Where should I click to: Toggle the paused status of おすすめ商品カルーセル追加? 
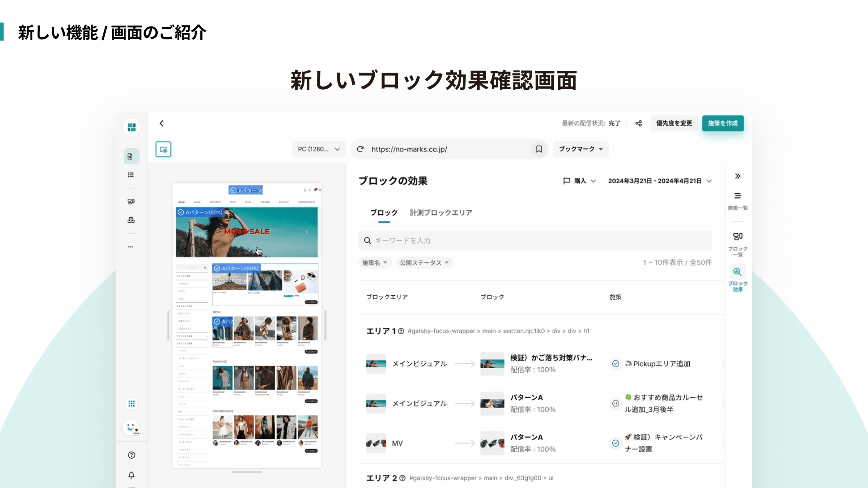coord(616,403)
